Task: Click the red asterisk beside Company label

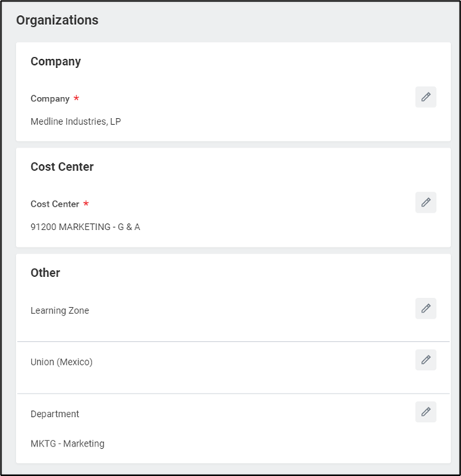Action: [76, 98]
